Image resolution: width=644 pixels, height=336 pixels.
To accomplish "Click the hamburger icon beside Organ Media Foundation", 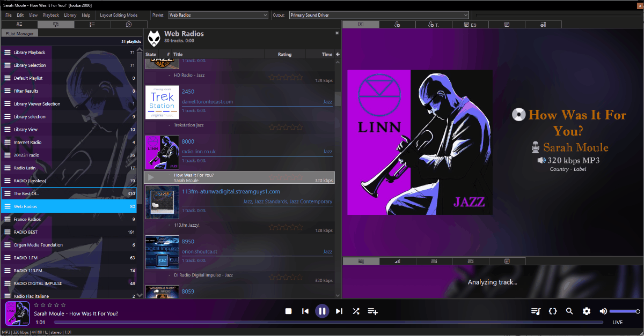I will pos(8,245).
